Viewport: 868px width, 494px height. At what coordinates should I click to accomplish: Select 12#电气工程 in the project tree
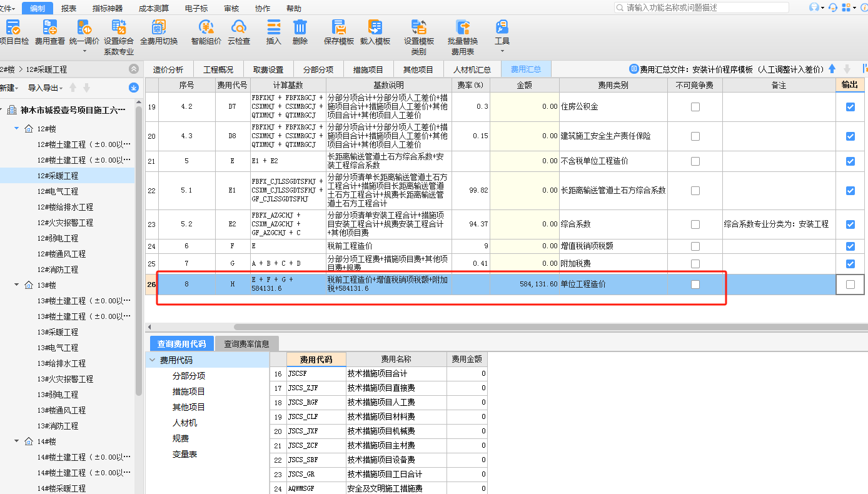[58, 191]
